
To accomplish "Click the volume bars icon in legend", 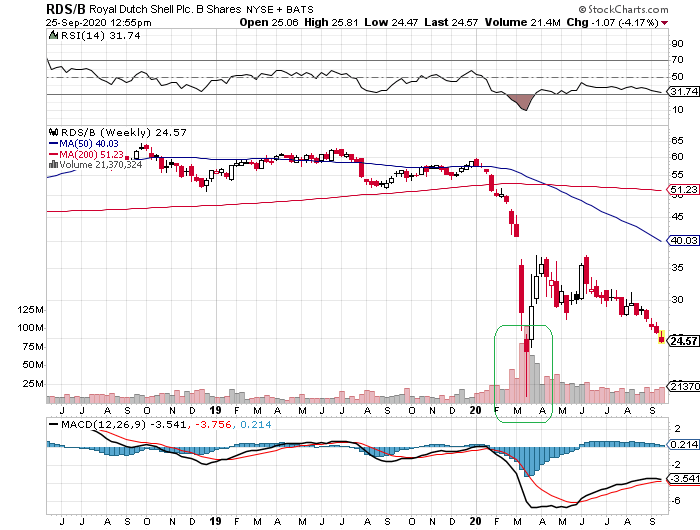I will click(53, 164).
